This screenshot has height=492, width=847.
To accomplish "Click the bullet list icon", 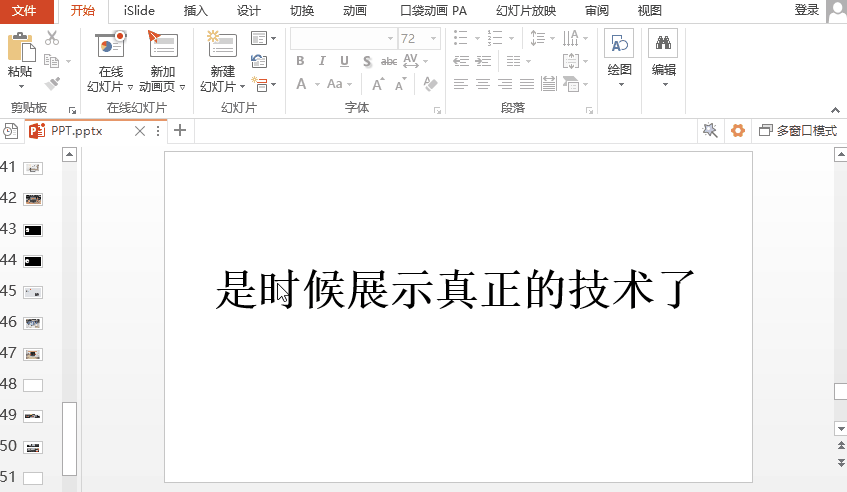I will coord(460,38).
